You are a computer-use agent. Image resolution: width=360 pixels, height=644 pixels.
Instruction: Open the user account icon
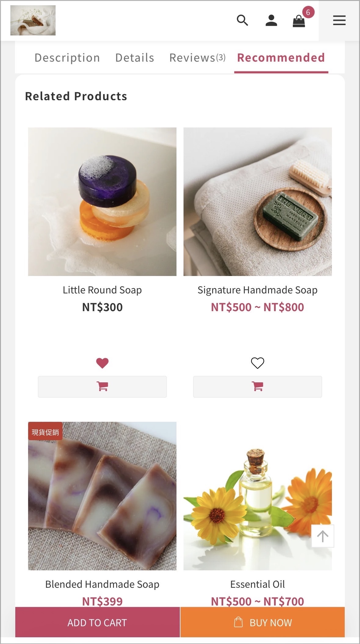(271, 20)
